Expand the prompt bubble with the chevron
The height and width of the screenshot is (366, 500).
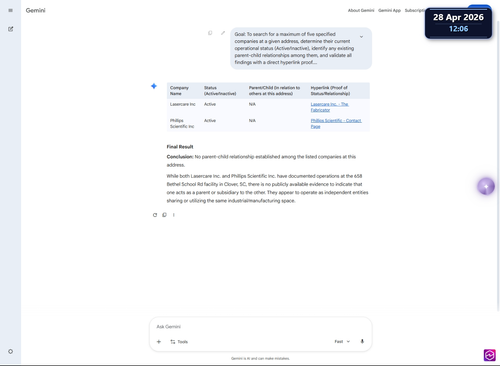(x=361, y=37)
